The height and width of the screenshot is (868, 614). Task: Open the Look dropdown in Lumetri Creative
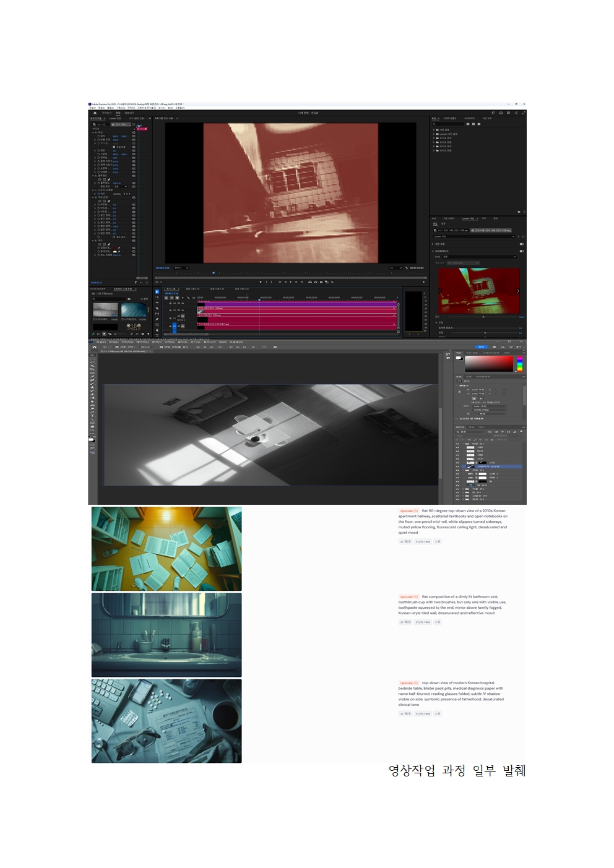pyautogui.click(x=479, y=257)
